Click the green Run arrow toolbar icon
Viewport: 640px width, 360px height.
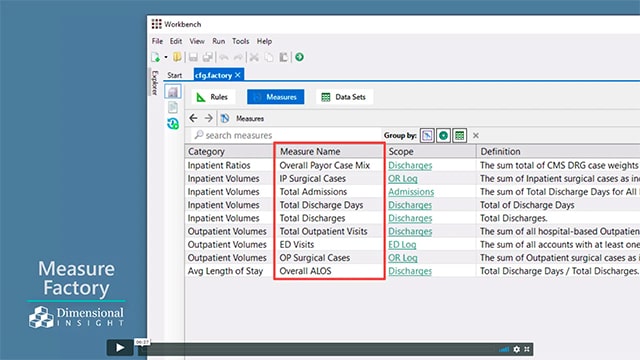(x=300, y=57)
